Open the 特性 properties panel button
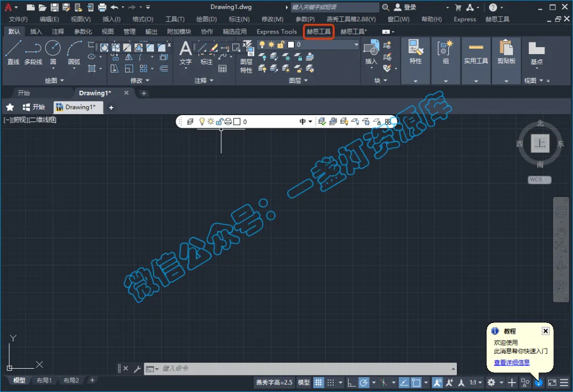This screenshot has height=392, width=573. (x=415, y=52)
